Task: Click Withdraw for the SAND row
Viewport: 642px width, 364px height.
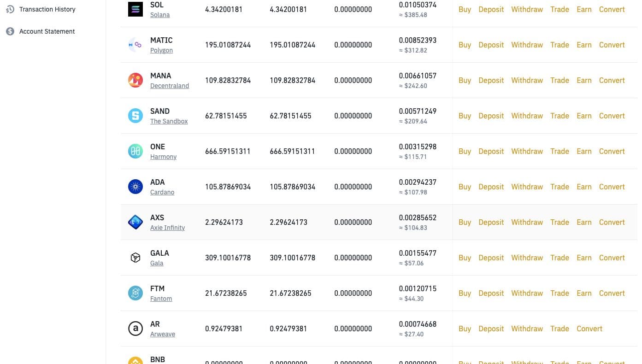Action: (x=527, y=116)
